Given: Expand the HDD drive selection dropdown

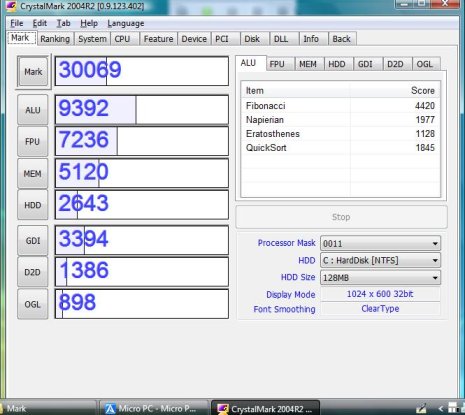Looking at the screenshot, I should pos(380,260).
